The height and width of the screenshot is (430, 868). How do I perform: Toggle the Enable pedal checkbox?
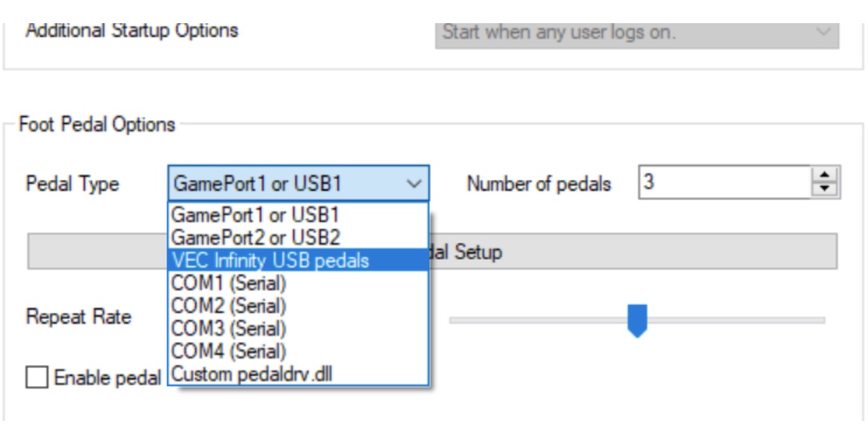(x=36, y=377)
